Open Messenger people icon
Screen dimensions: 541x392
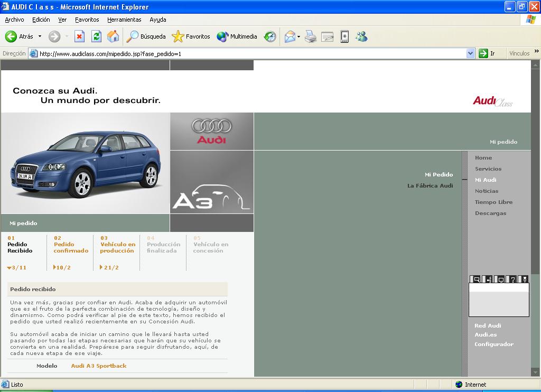click(x=361, y=36)
